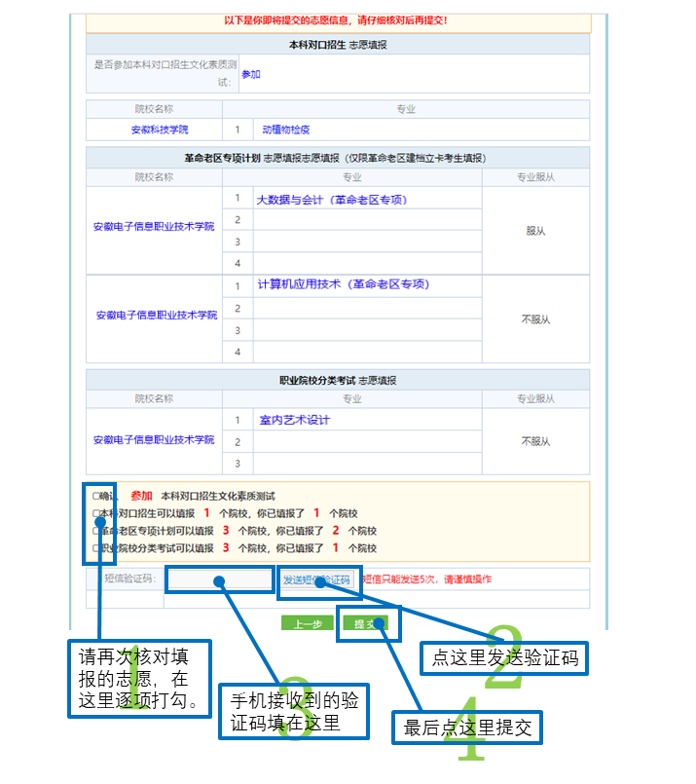The image size is (696, 784).
Task: Click the 短信验证码 input field
Action: (x=219, y=579)
